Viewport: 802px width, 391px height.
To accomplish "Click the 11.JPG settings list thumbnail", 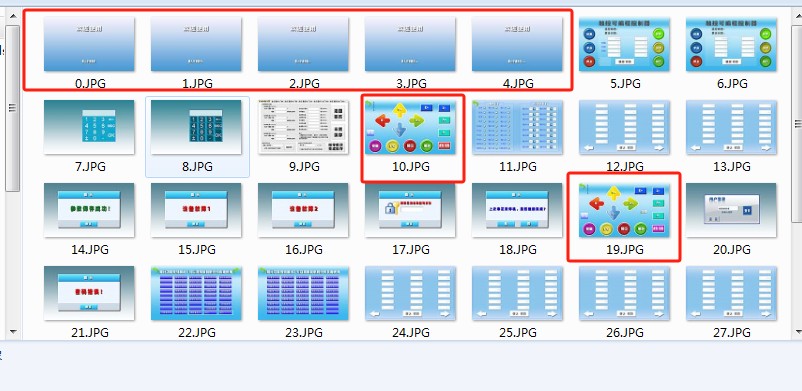I will [x=517, y=127].
